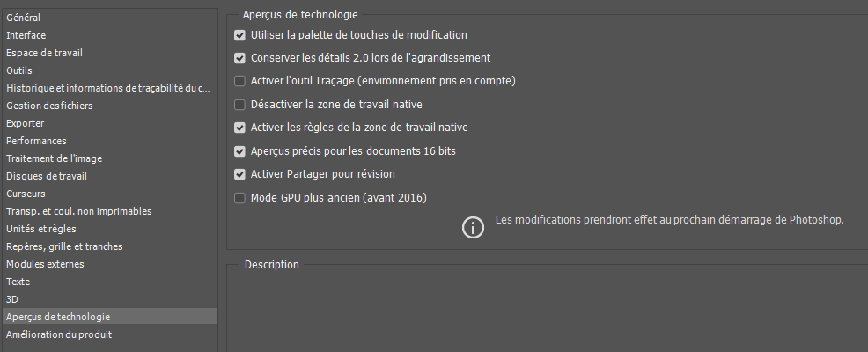868x352 pixels.
Task: Go to the Outils preferences page
Action: [19, 70]
